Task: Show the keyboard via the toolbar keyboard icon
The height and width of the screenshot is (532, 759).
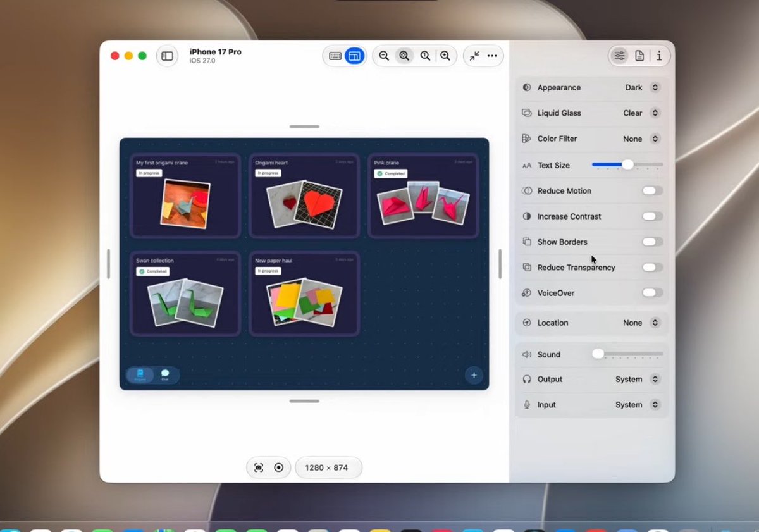Action: [x=335, y=56]
